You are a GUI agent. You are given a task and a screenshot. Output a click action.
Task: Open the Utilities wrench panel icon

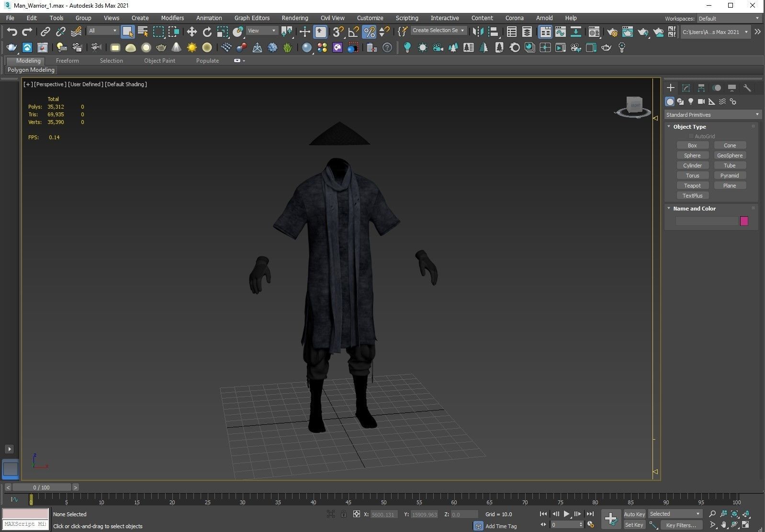(747, 88)
